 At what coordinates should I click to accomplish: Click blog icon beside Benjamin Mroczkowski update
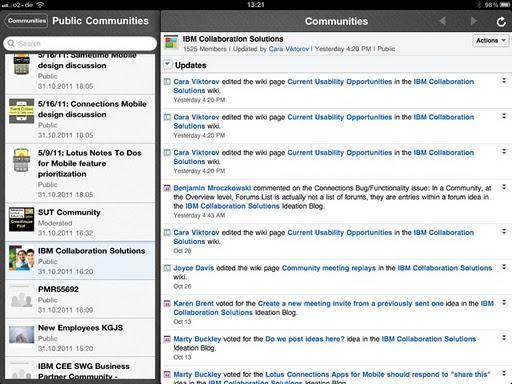coord(167,188)
